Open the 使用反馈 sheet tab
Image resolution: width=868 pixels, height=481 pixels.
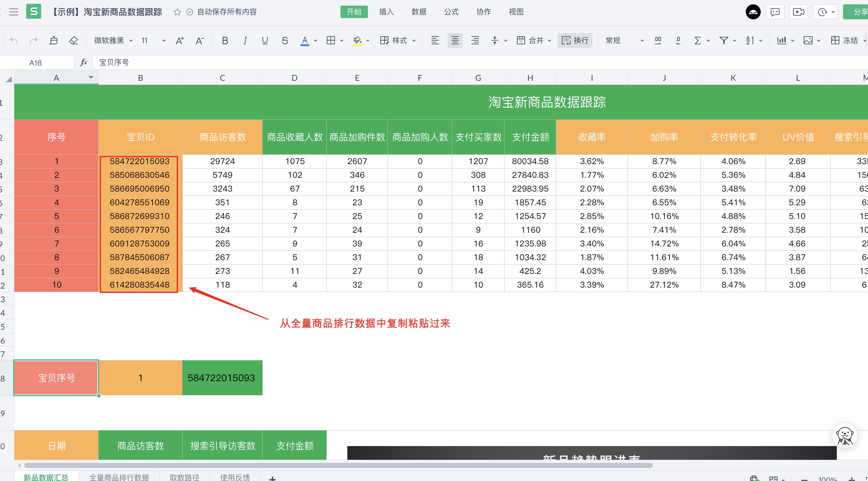235,477
